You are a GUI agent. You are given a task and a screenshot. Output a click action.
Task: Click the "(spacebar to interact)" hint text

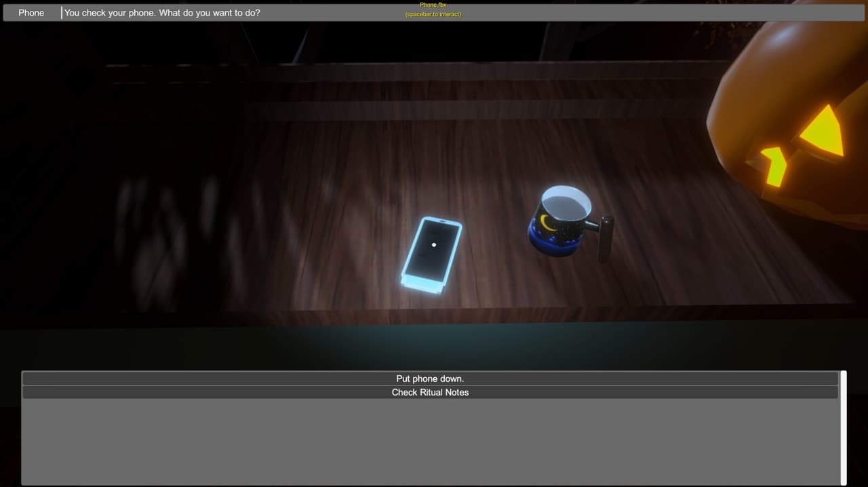tap(433, 14)
